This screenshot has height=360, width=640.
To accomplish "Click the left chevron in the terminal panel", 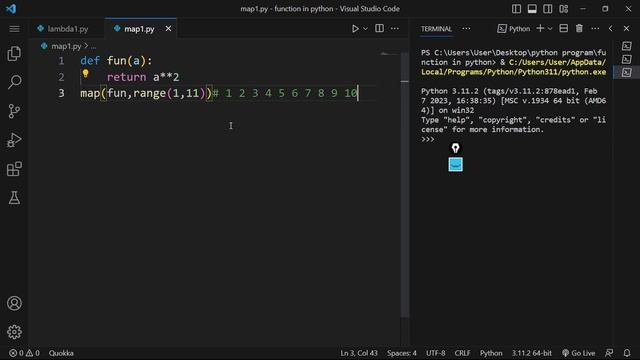I will click(x=611, y=29).
